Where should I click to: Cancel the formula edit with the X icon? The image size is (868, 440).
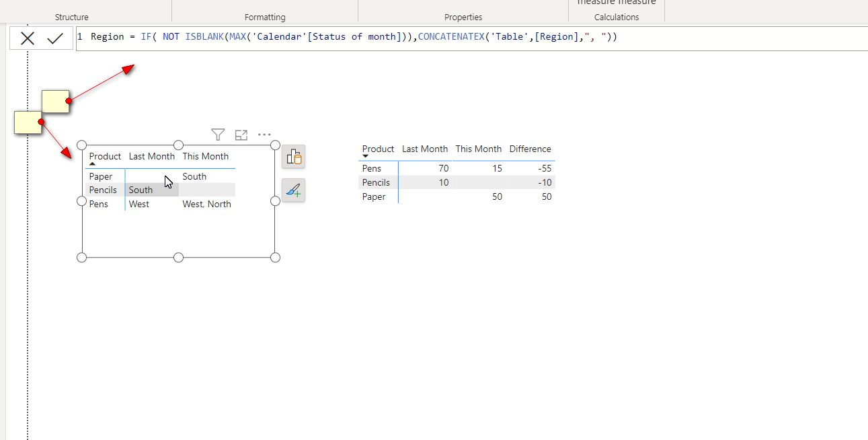(x=28, y=38)
